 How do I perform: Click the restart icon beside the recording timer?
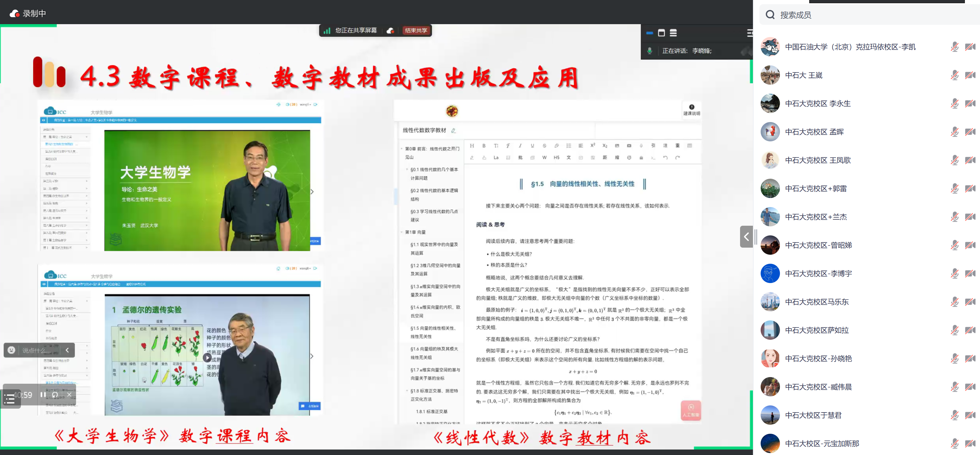coord(55,394)
